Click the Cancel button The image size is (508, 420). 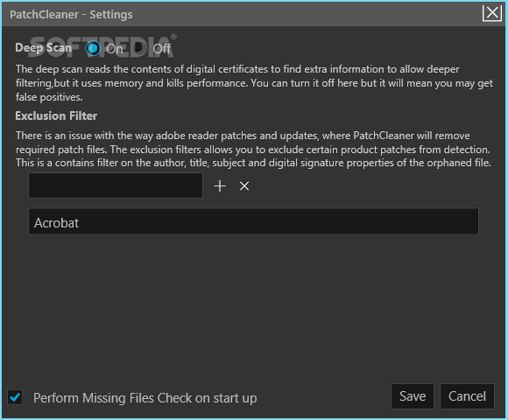(467, 396)
